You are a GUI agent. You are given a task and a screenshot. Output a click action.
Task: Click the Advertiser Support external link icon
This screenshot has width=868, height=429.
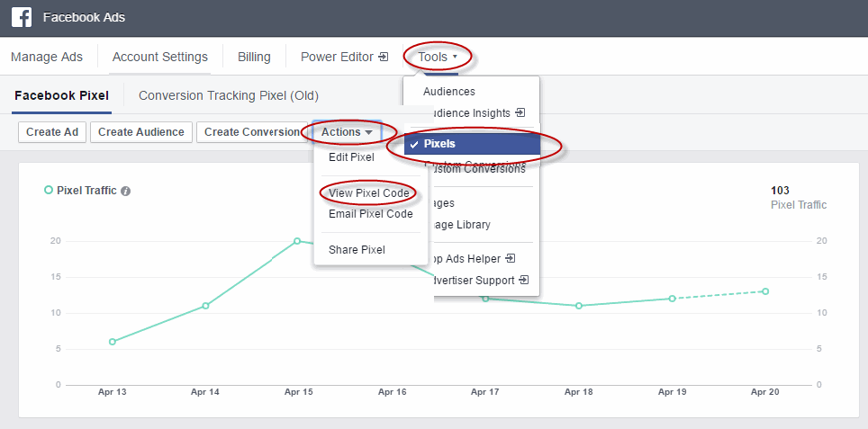click(x=524, y=281)
